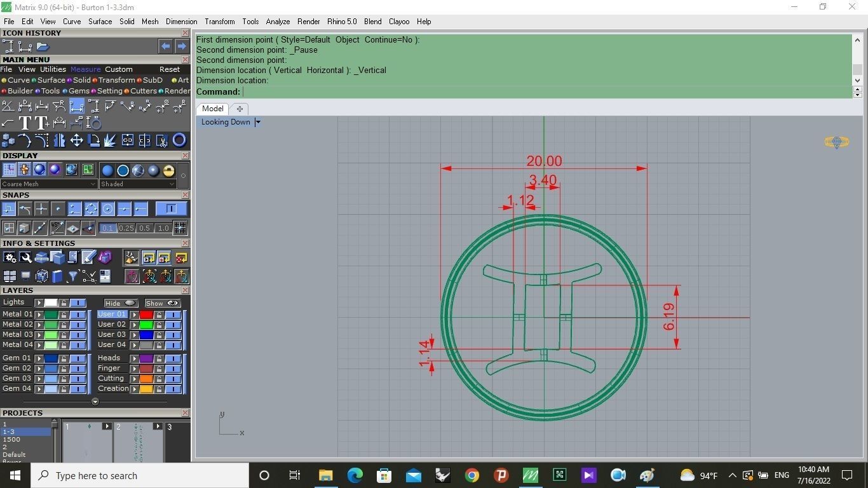Select project 1500 in Projects list
Image resolution: width=868 pixels, height=488 pixels.
pyautogui.click(x=11, y=439)
